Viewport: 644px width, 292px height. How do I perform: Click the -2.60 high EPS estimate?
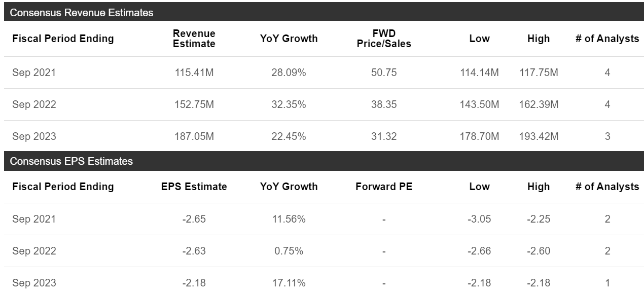[x=539, y=251]
